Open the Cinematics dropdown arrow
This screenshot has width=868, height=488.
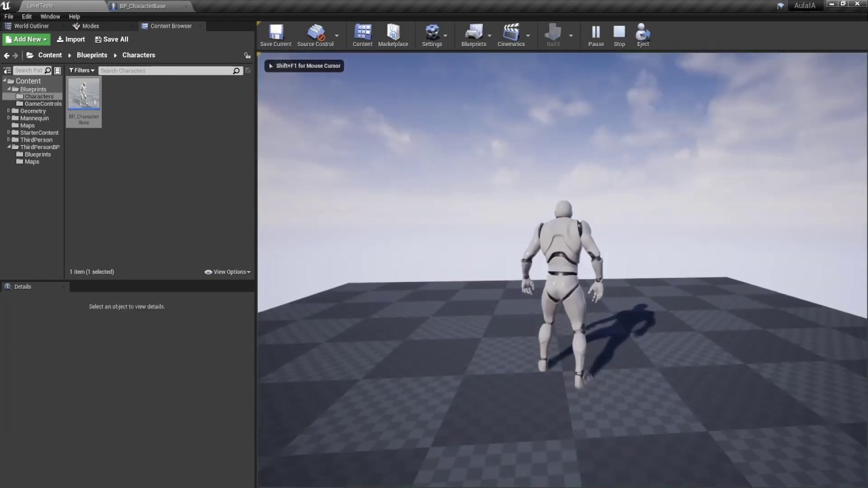[x=528, y=35]
